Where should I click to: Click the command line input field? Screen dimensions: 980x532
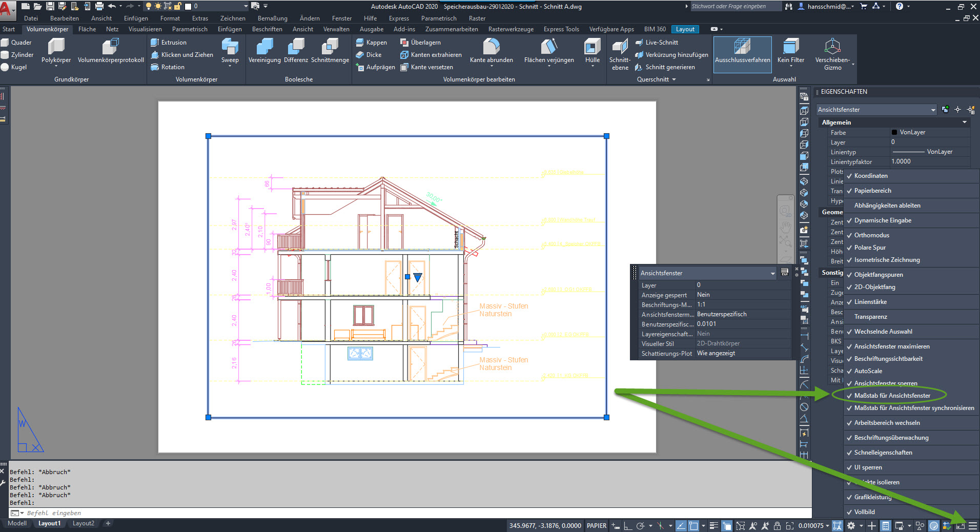[415, 513]
